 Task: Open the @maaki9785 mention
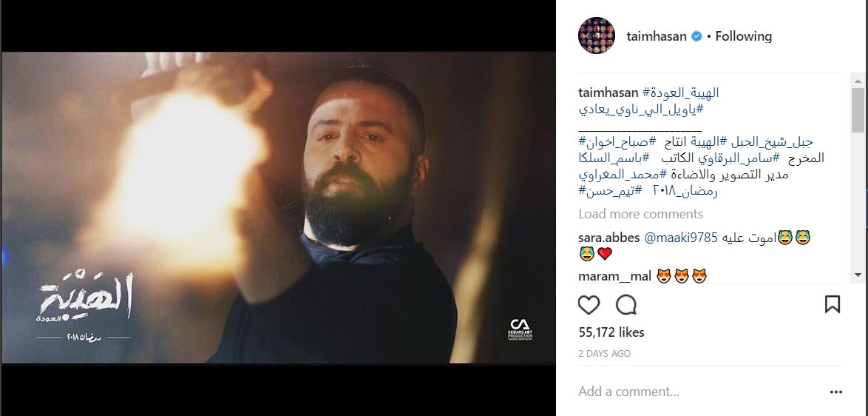click(681, 238)
